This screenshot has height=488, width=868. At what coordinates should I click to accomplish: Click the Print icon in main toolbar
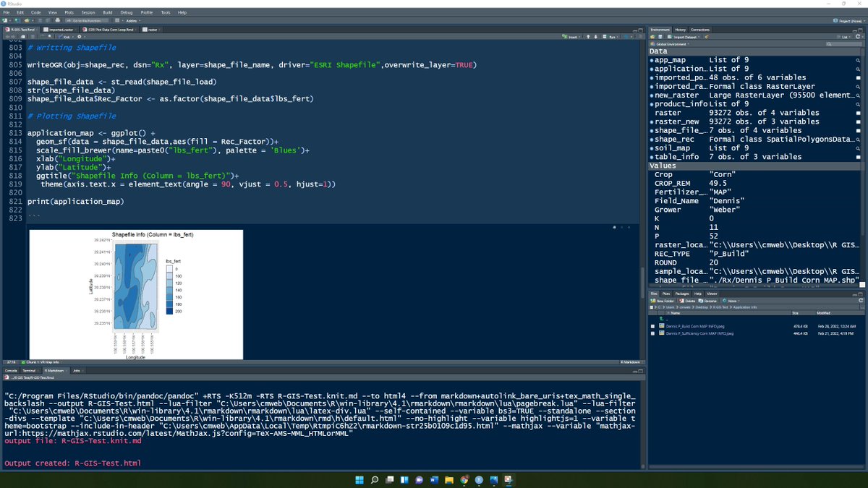tap(57, 20)
